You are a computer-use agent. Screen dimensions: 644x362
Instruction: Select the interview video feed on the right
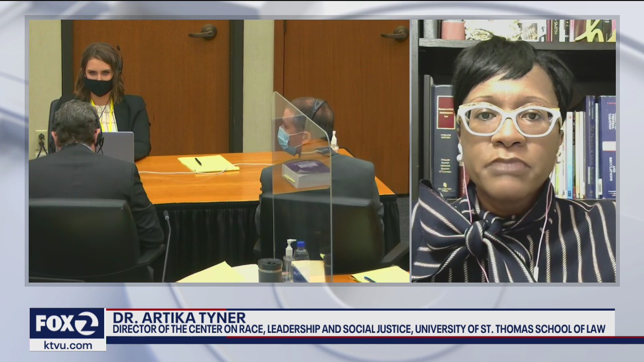[x=514, y=151]
